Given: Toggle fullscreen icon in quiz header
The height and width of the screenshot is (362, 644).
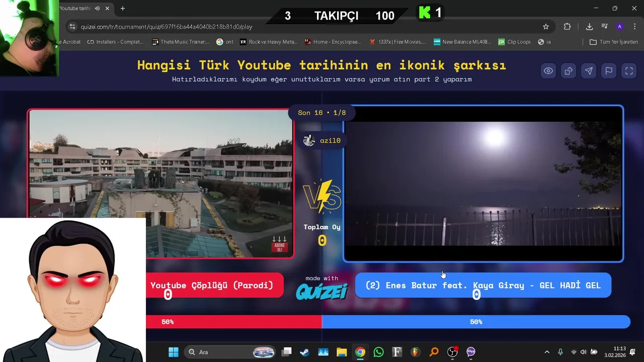Looking at the screenshot, I should 629,71.
